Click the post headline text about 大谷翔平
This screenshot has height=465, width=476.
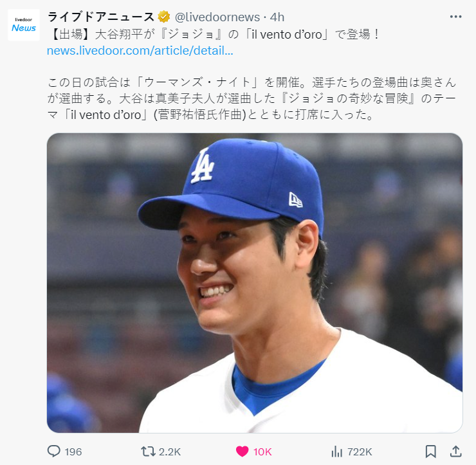point(215,34)
